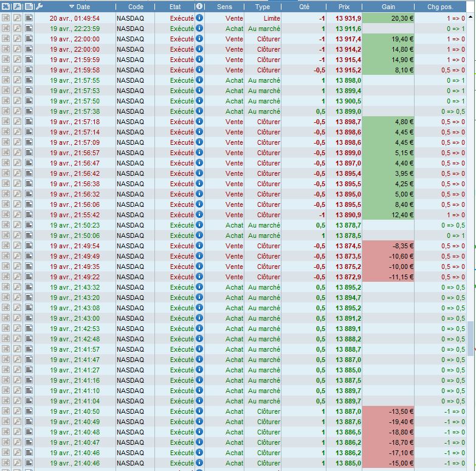This screenshot has width=476, height=471.
Task: Click the scrollbar up arrow of orders list
Action: pos(471,16)
